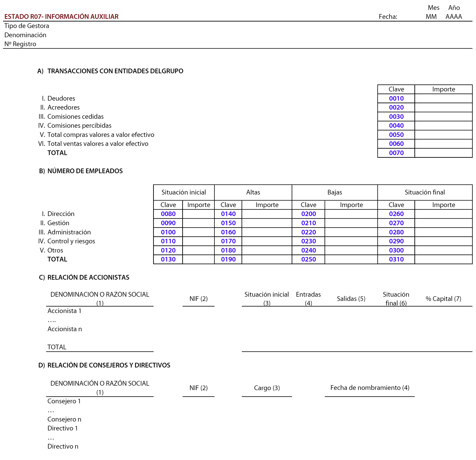Click the 'Bajas' column group header

[x=335, y=192]
